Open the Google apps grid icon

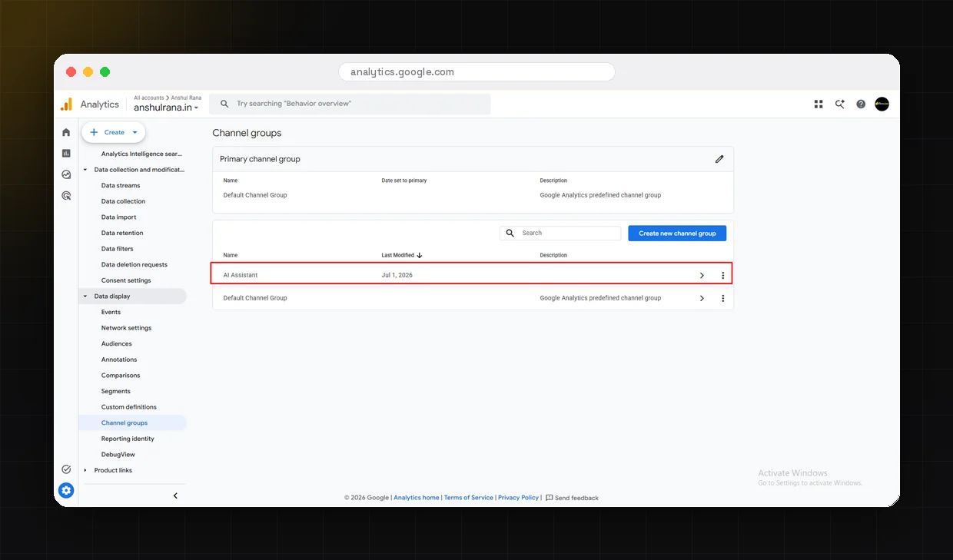(x=819, y=104)
